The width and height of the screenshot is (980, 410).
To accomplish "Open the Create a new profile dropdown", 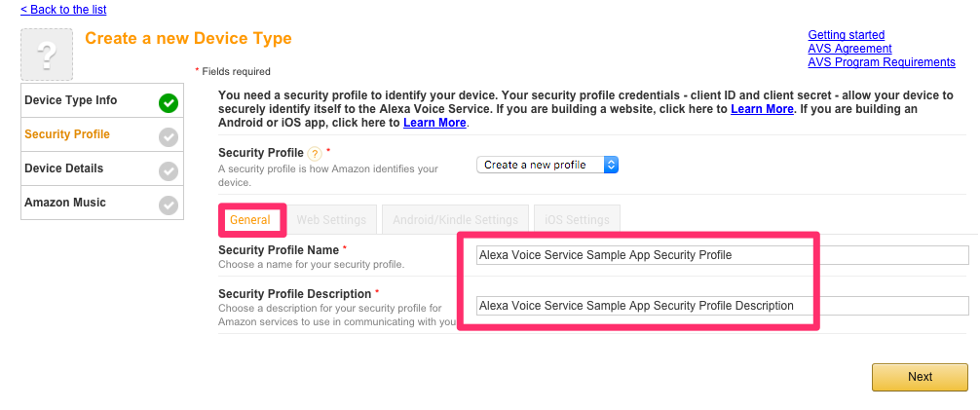I will (x=547, y=165).
